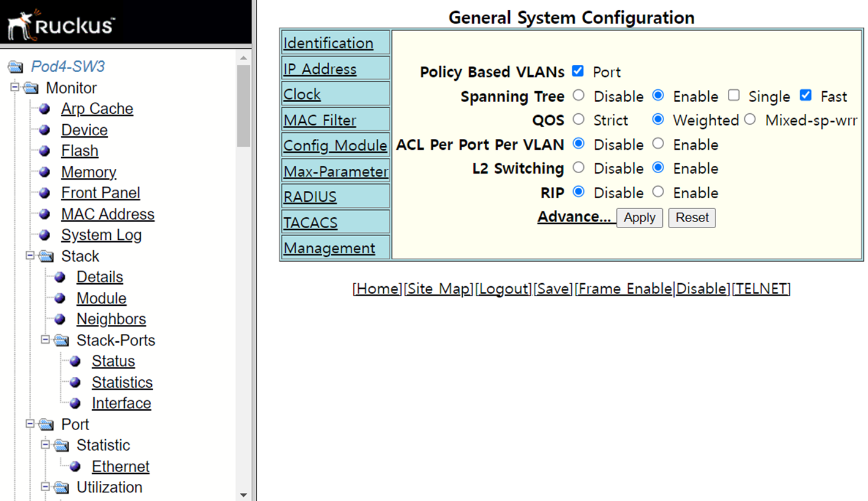Screen dimensions: 868x501
Task: Click the bullet icon beside MAC Address
Action: click(x=45, y=215)
